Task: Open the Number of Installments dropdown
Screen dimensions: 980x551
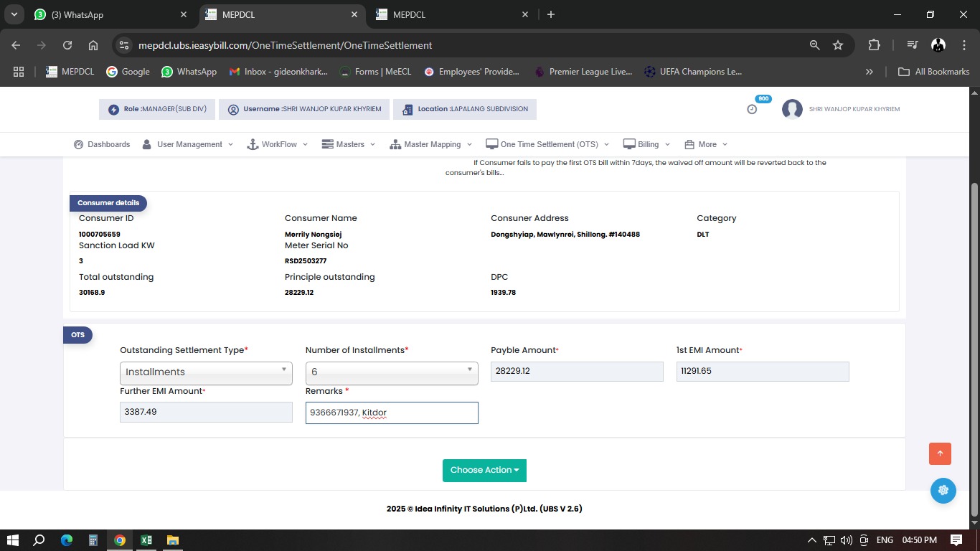Action: click(x=391, y=372)
